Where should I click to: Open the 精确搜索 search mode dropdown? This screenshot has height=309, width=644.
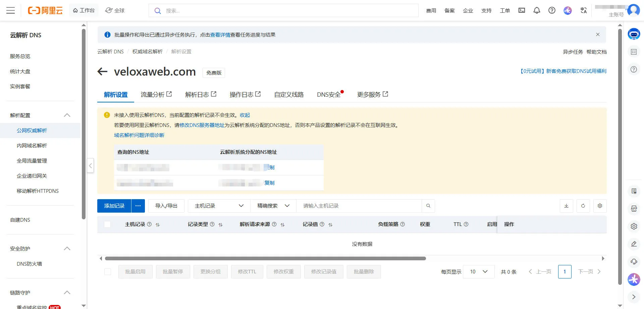click(273, 206)
